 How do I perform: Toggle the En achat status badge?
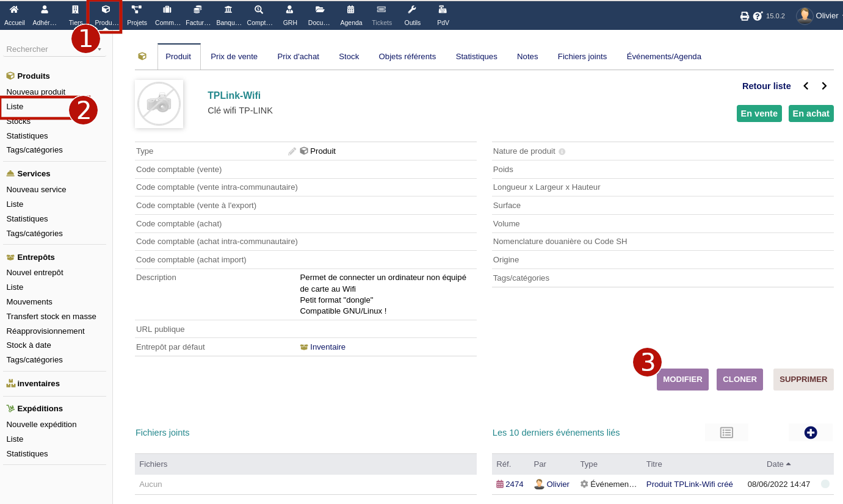coord(811,113)
